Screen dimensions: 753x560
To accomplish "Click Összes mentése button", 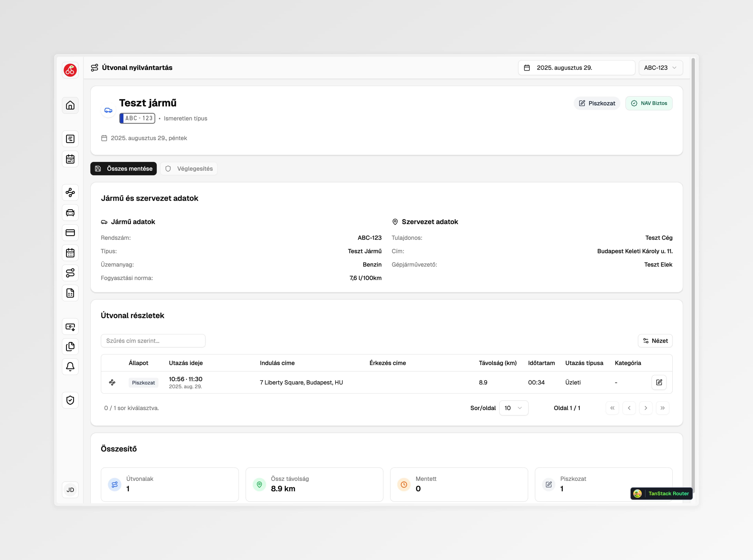I will click(123, 169).
